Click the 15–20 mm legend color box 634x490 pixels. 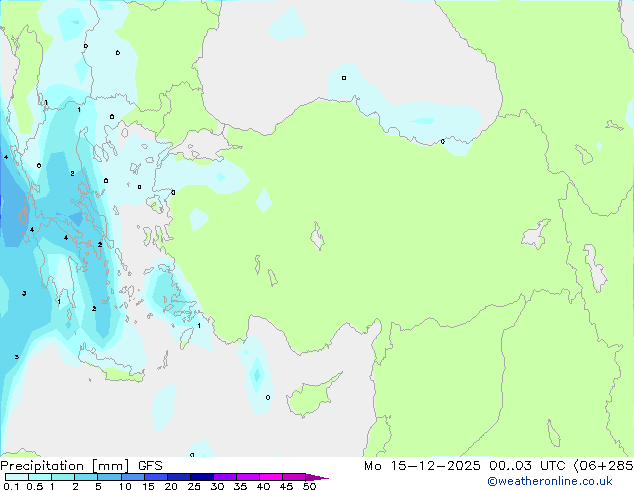pyautogui.click(x=155, y=477)
